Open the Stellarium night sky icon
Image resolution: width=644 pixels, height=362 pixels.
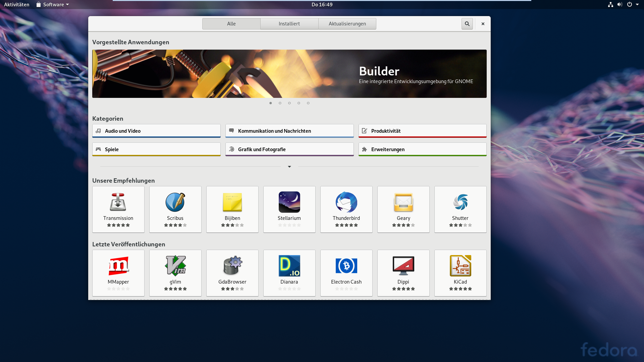pos(289,202)
